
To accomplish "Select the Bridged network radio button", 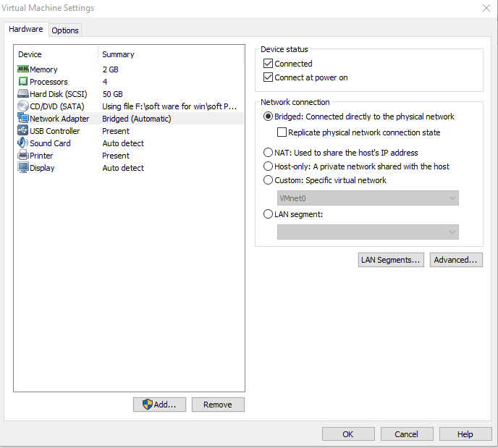I will [268, 117].
